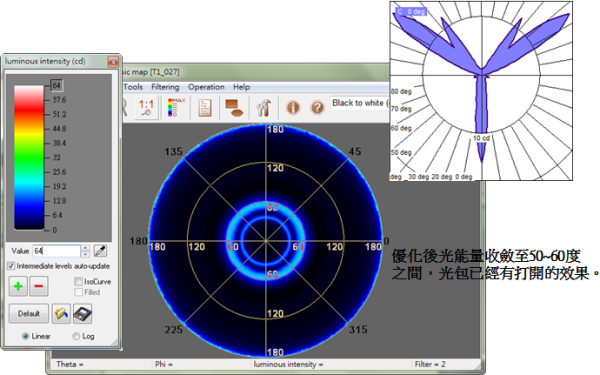Select the Log scale radio button

[x=76, y=336]
